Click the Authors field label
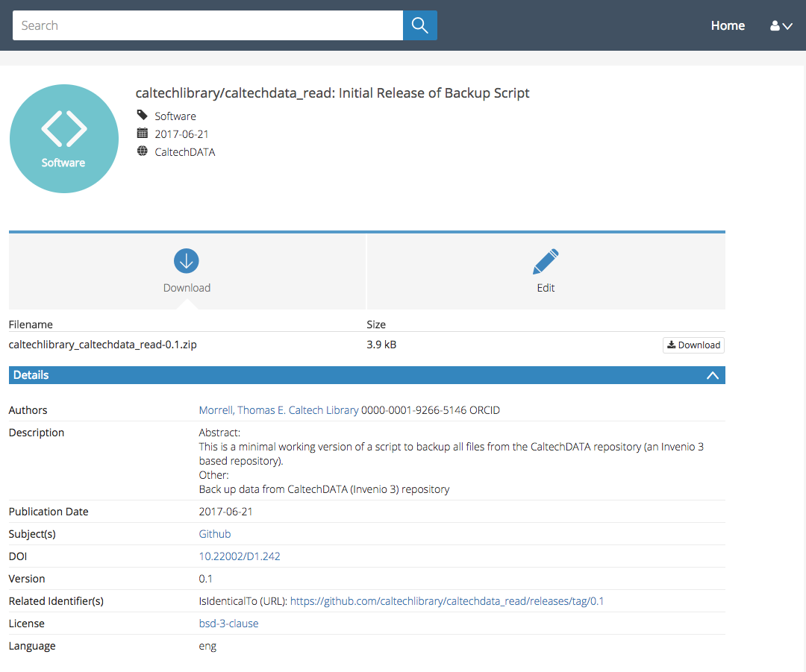 point(28,410)
